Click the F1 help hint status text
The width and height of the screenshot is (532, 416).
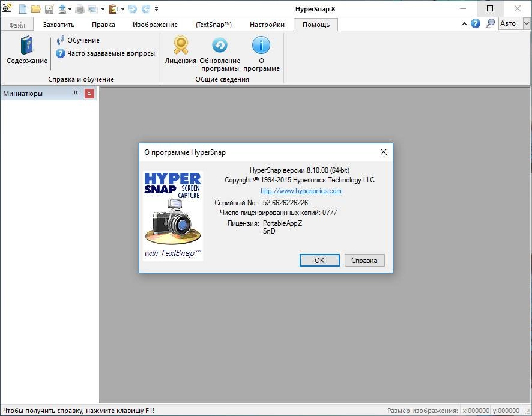[79, 411]
